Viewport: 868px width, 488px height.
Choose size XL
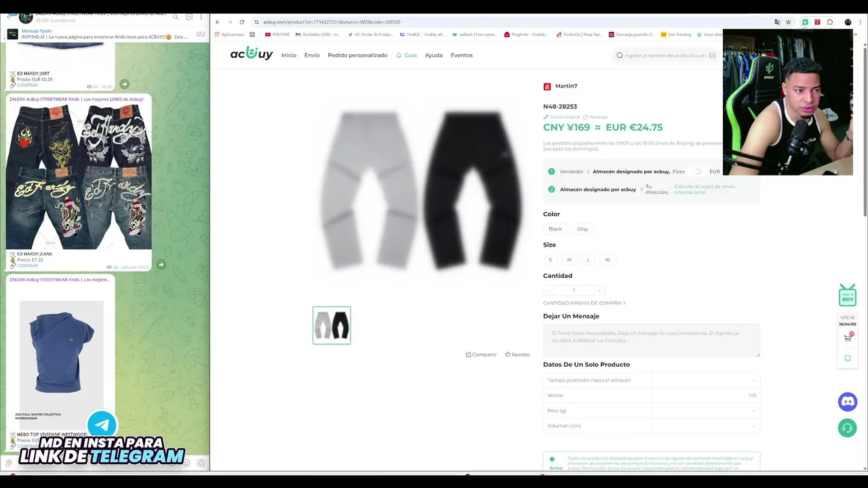[608, 260]
